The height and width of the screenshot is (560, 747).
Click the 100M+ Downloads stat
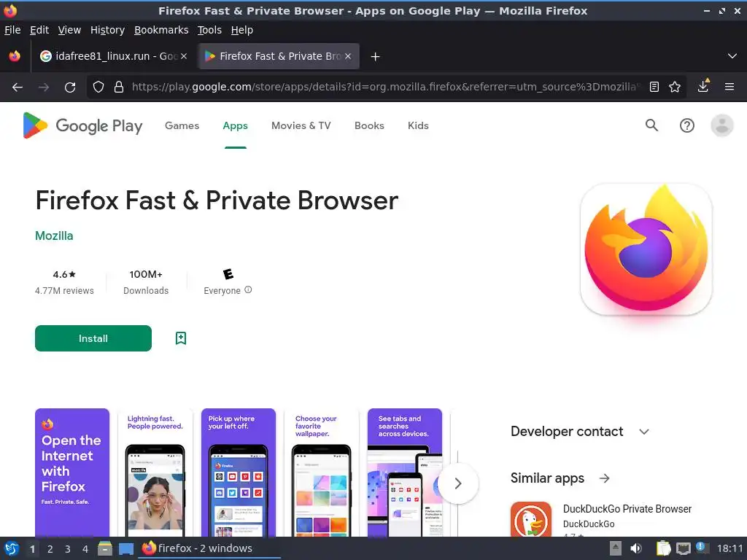(x=146, y=282)
